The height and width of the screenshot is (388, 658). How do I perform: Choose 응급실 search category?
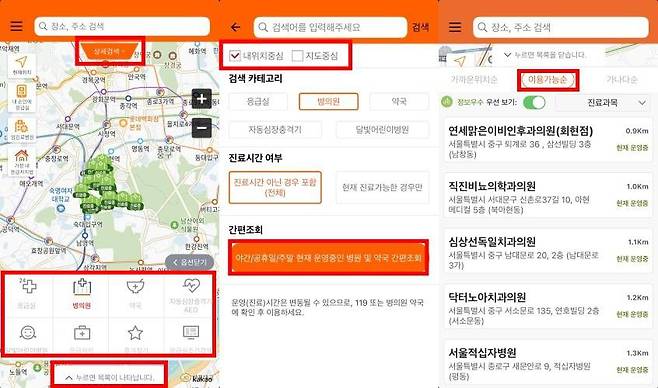pyautogui.click(x=258, y=102)
